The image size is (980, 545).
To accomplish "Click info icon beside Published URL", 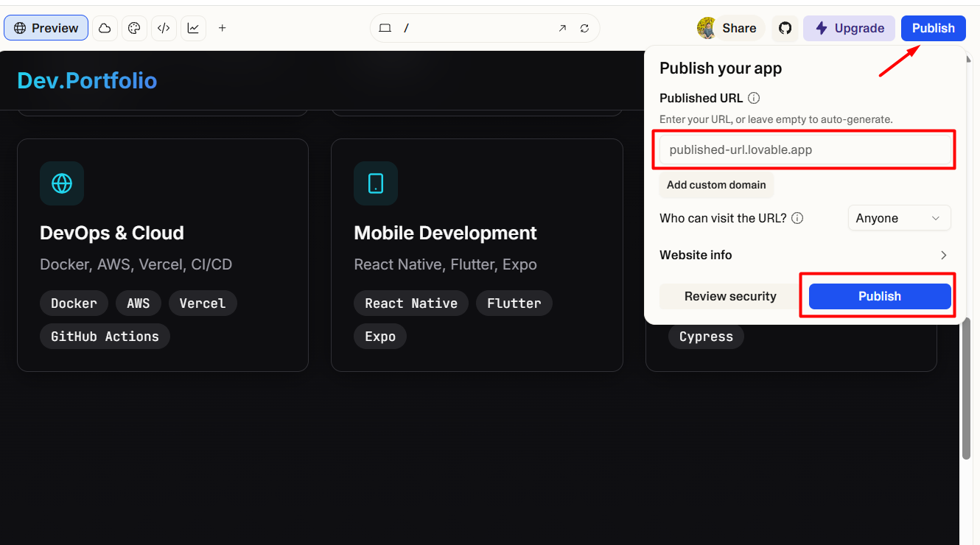I will pyautogui.click(x=754, y=98).
